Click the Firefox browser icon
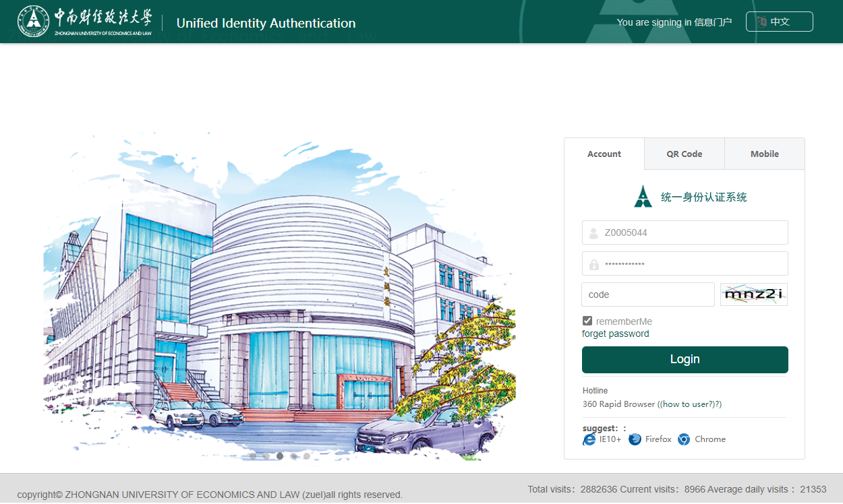Screen dimensions: 843x504 [x=635, y=439]
